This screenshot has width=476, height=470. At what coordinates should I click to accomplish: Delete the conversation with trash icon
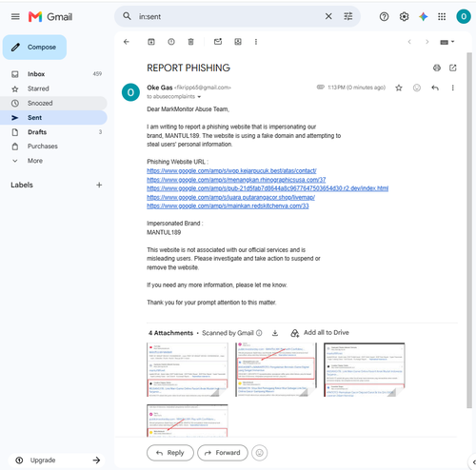pos(190,42)
